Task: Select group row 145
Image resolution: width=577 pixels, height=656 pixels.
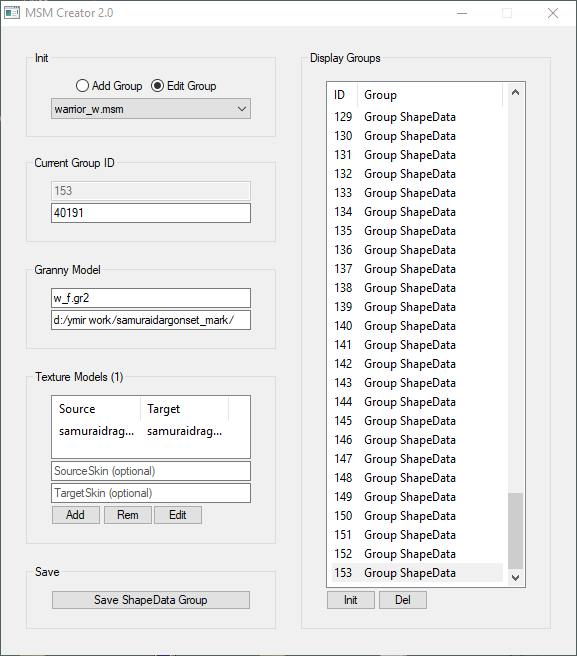Action: (417, 421)
